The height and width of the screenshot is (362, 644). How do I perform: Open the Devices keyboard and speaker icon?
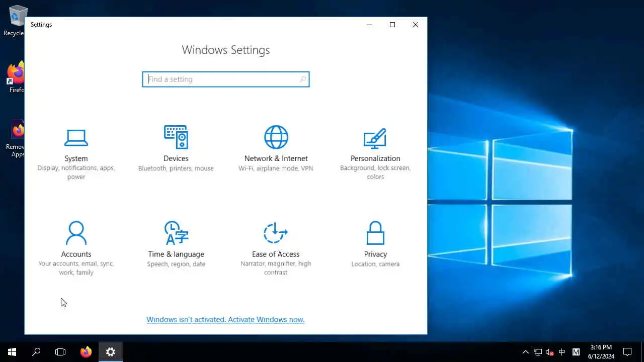[x=176, y=137]
